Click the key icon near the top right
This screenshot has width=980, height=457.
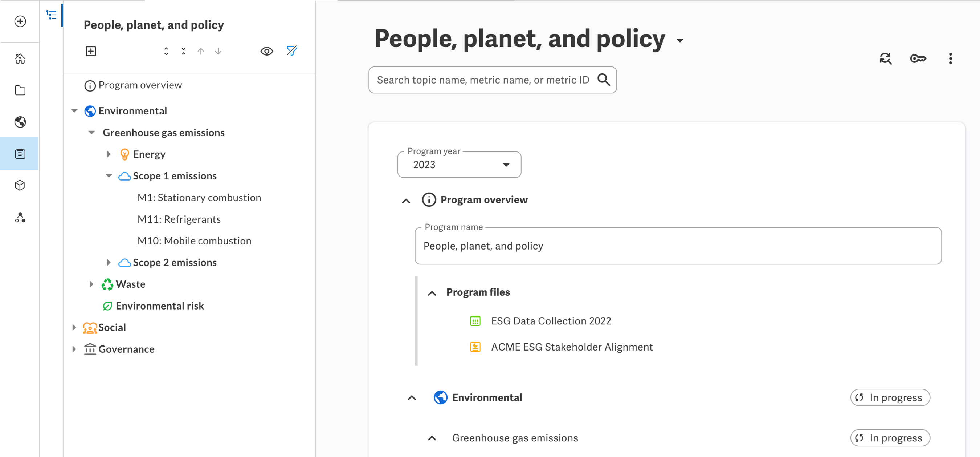point(918,58)
